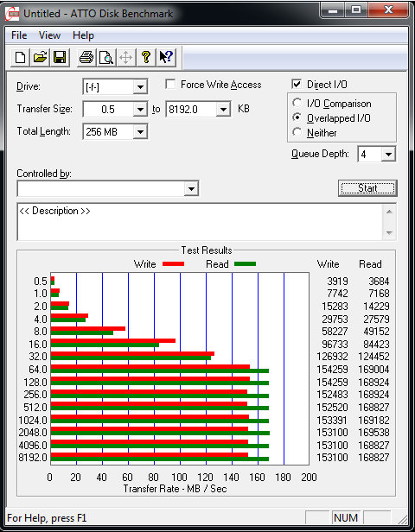
Task: Close the ATTO Disk Benchmark window
Action: (388, 10)
